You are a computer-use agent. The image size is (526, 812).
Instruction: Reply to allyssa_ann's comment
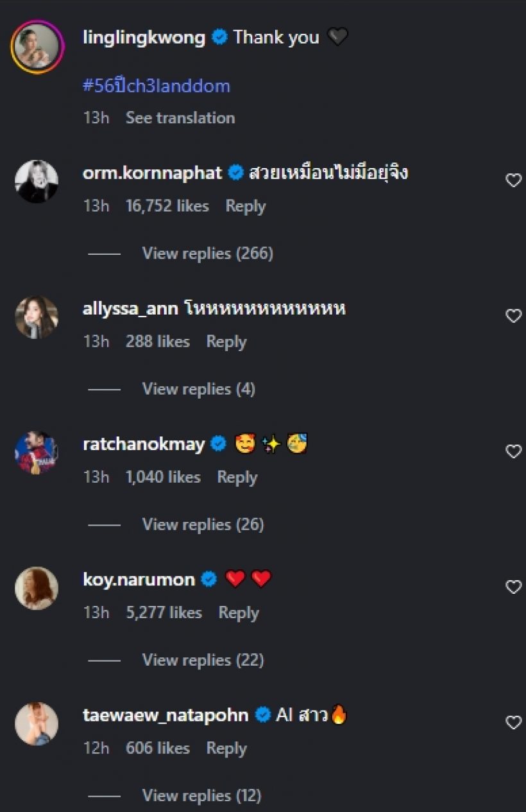(x=226, y=341)
